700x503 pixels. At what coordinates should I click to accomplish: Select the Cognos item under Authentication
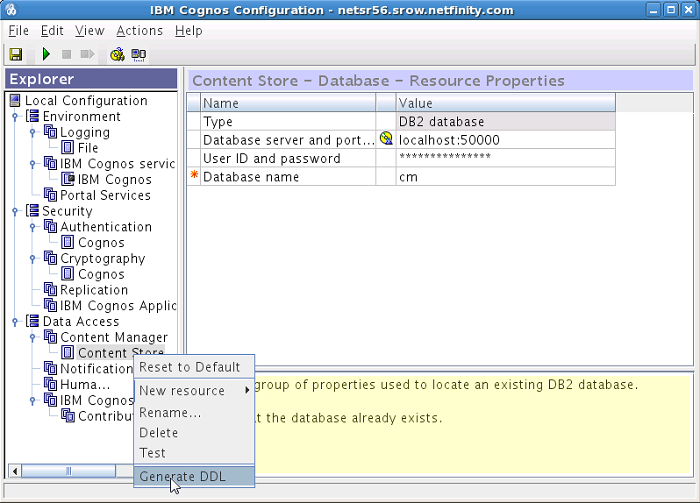click(101, 242)
